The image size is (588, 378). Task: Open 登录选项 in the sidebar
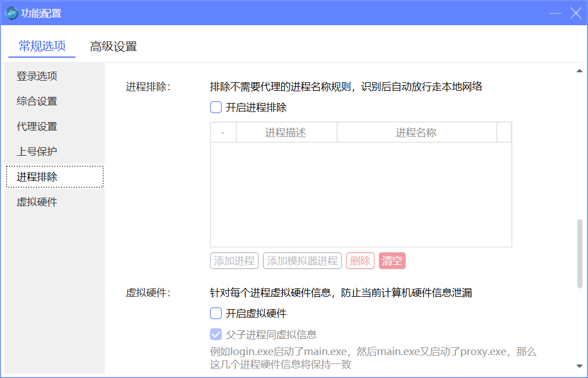tap(37, 76)
